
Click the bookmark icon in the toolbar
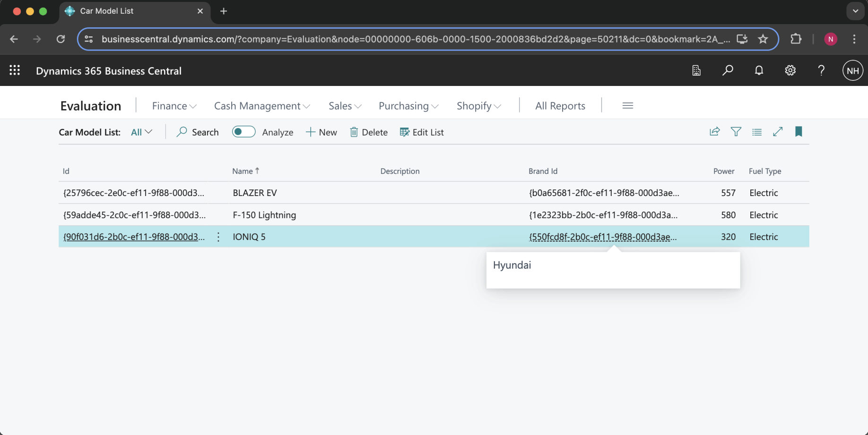click(799, 132)
